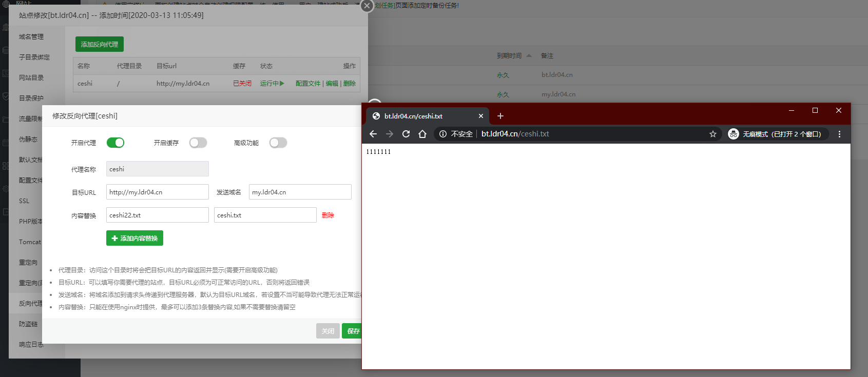
Task: Open a new browser tab
Action: coord(500,116)
